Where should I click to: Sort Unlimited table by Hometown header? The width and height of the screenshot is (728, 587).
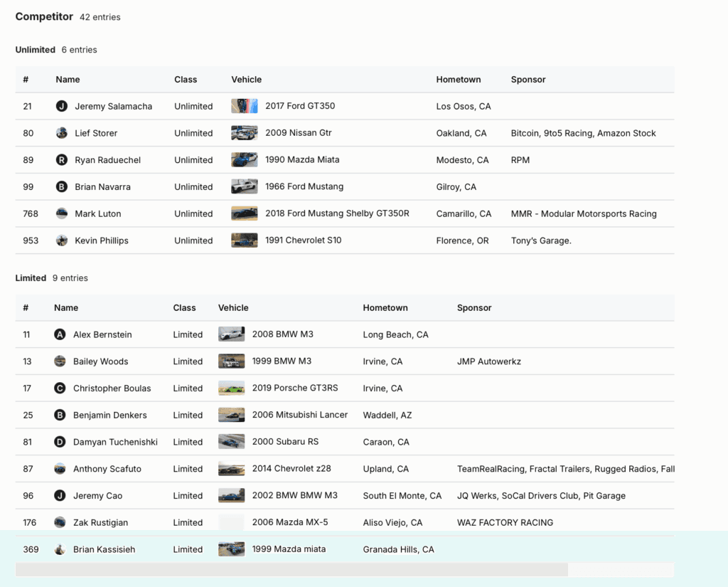tap(458, 80)
